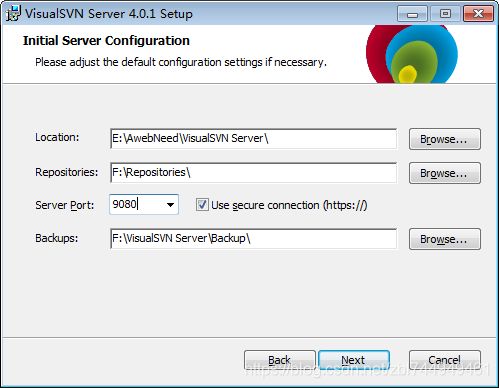499x388 pixels.
Task: Maximize the setup window
Action: click(445, 14)
